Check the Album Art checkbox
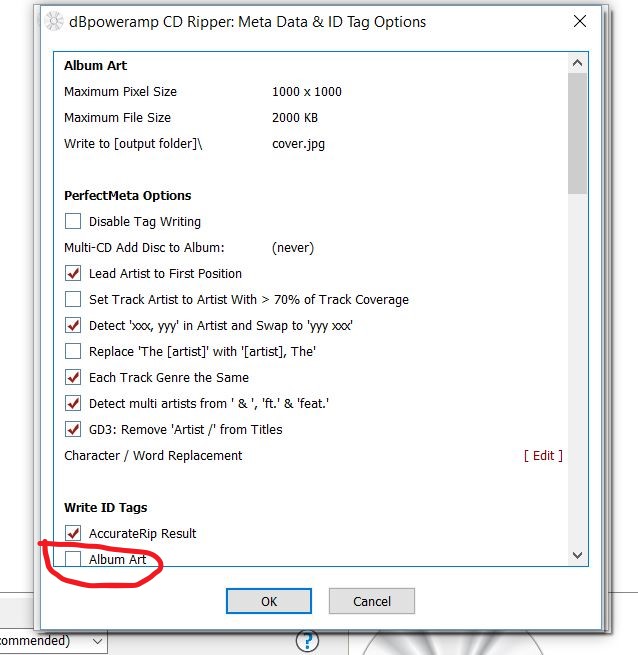 point(73,559)
